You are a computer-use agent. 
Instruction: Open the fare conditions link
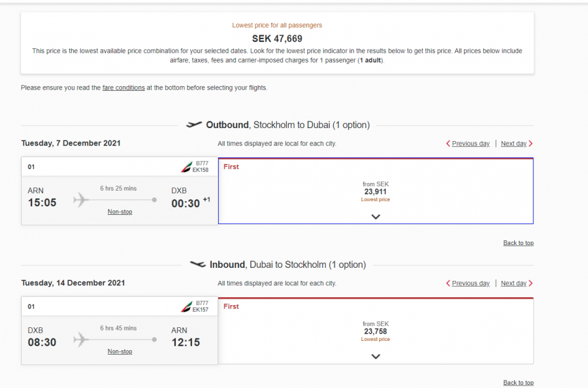(x=123, y=88)
